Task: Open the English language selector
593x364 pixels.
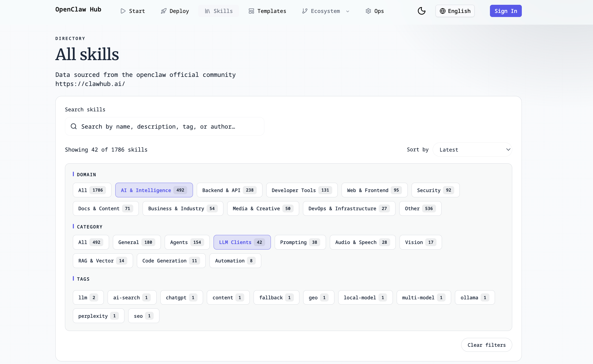Action: coord(455,11)
